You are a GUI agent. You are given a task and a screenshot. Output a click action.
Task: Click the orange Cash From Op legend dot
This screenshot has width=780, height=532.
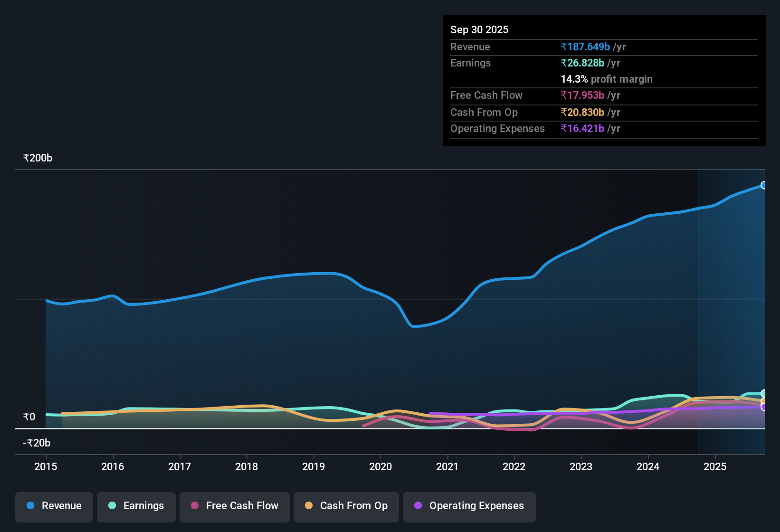point(308,506)
